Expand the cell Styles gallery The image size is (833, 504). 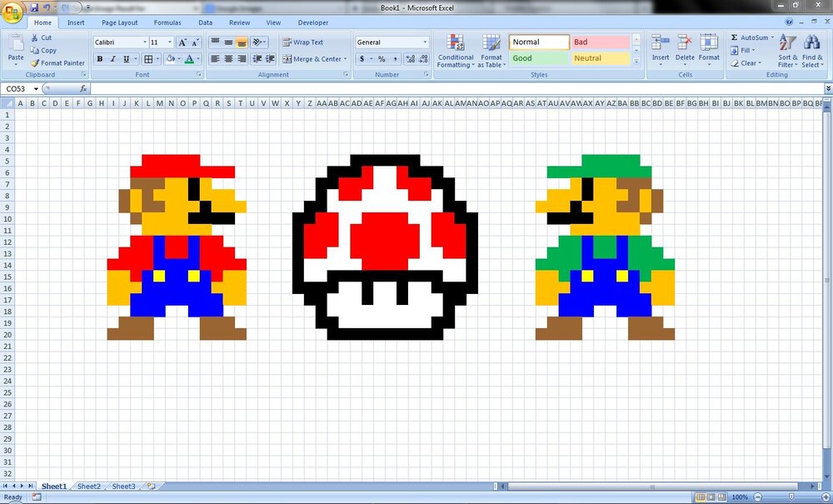(636, 62)
